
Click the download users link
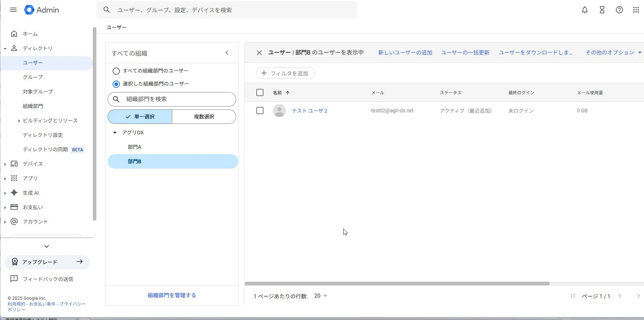point(536,52)
